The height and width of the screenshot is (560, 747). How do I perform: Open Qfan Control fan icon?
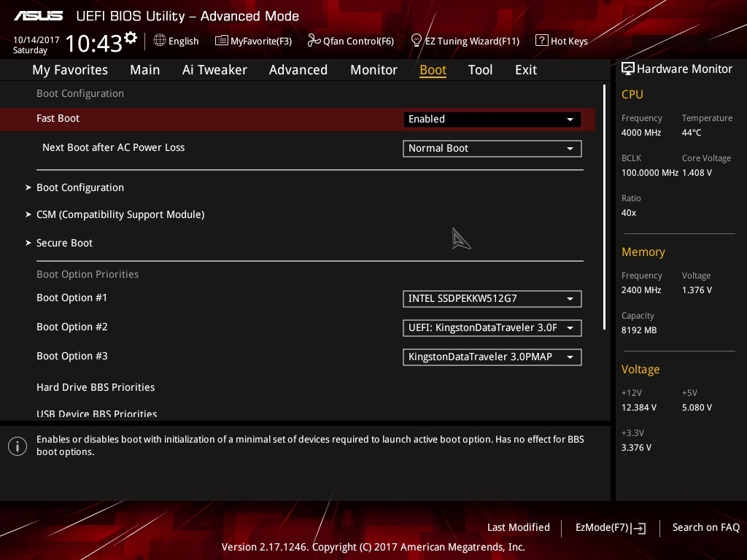coord(314,41)
